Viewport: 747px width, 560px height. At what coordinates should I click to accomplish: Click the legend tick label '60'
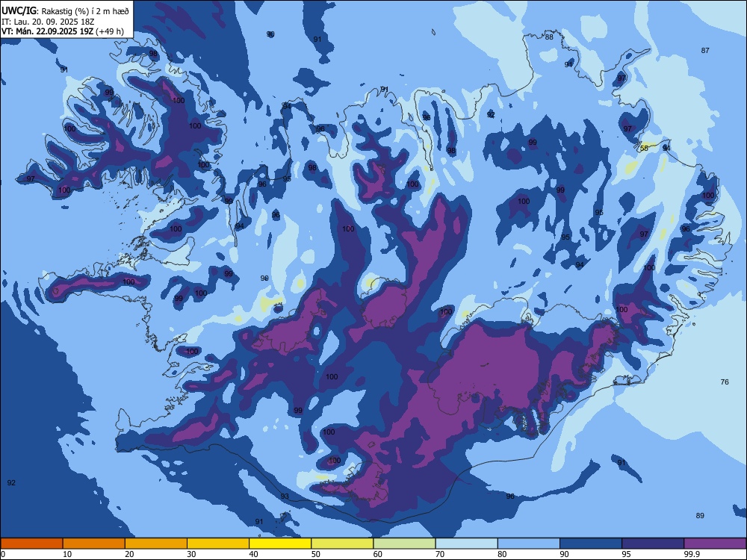(378, 554)
